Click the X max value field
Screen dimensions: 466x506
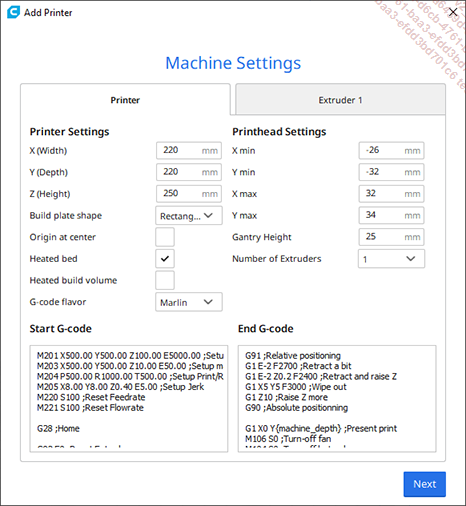391,194
